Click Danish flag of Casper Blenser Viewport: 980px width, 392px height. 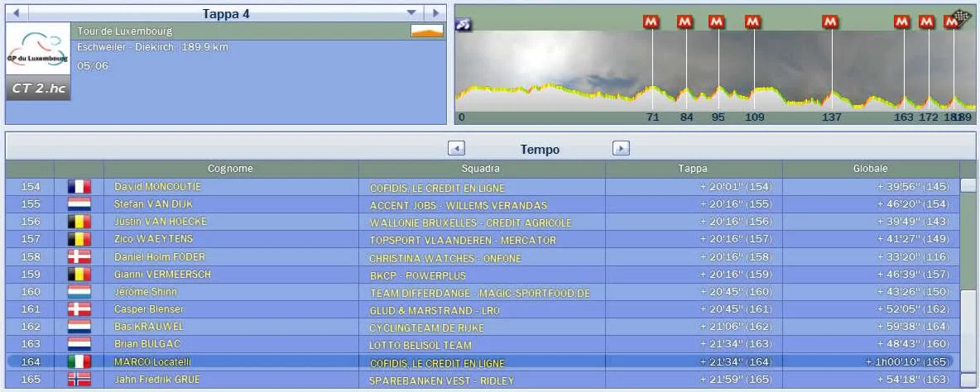tap(79, 309)
